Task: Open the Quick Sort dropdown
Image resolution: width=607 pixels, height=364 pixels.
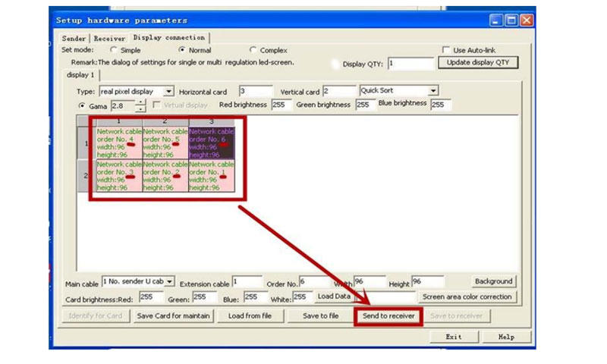Action: 433,90
